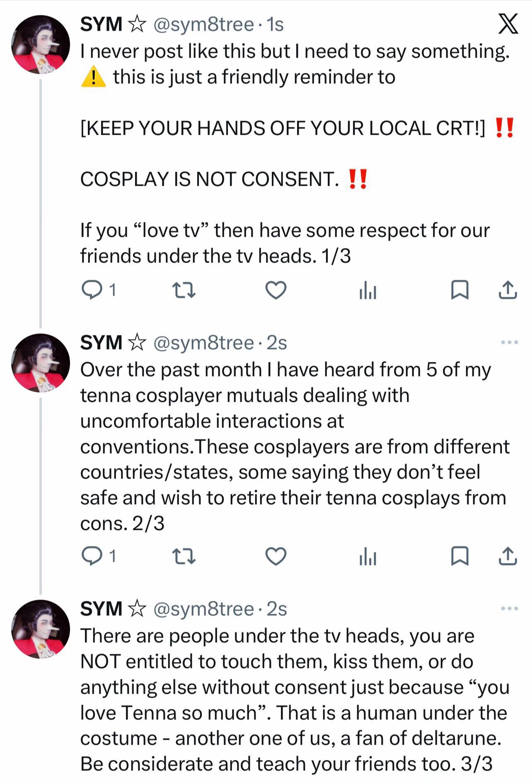Screen dimensions: 532x782
Task: Like the second tweet (2/3)
Action: tap(276, 556)
